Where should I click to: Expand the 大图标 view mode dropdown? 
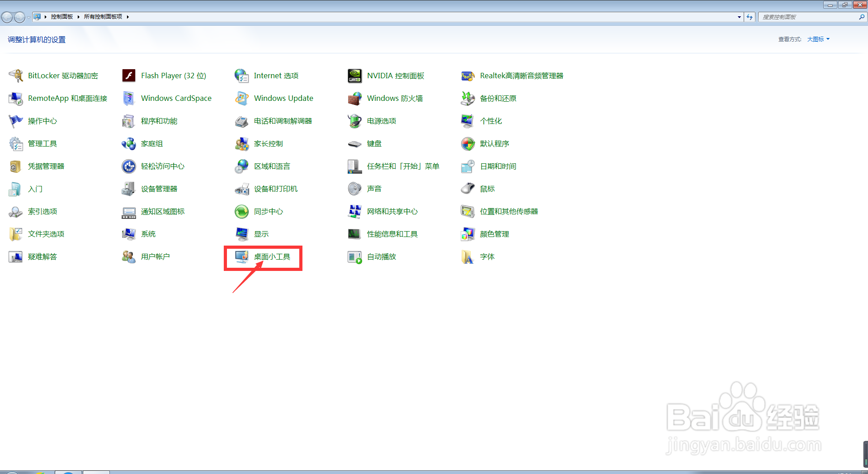click(x=818, y=39)
